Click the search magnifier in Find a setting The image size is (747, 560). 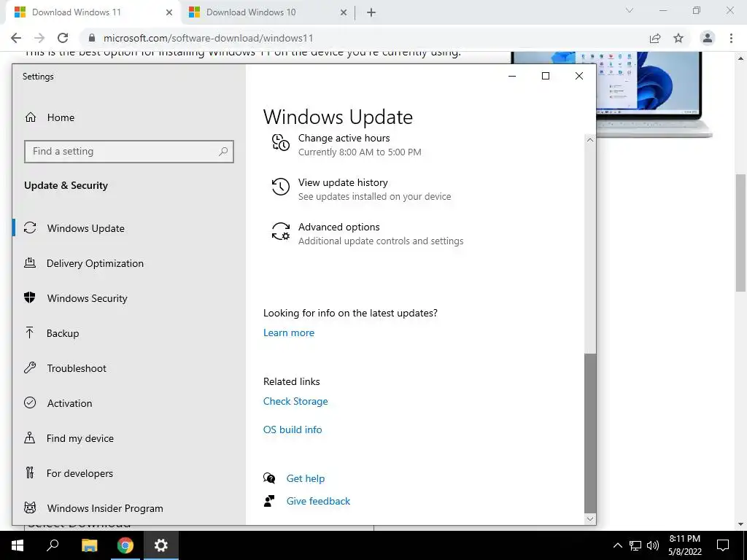coord(223,152)
